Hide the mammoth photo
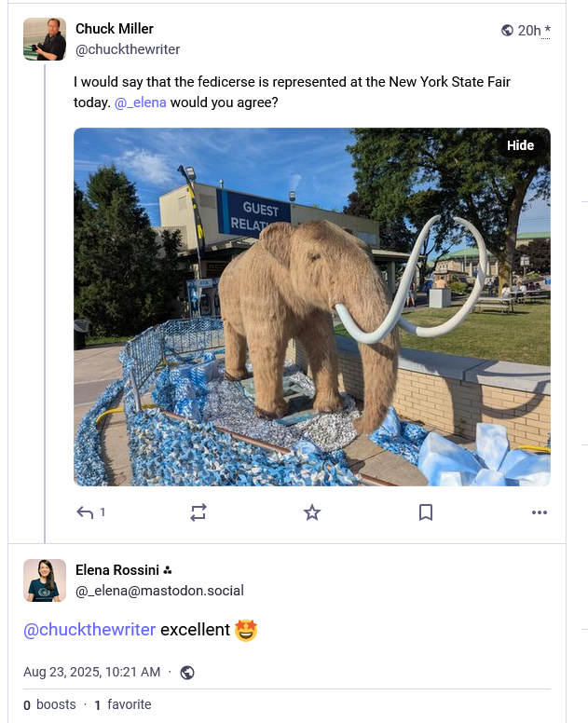 coord(520,145)
